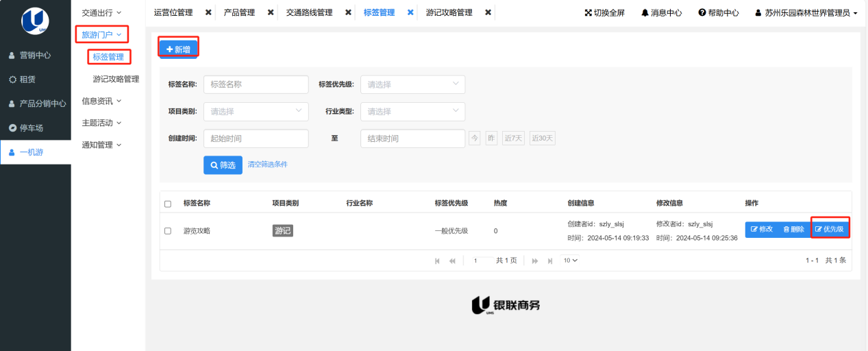The height and width of the screenshot is (351, 868).
Task: Click the 切换全屏 fullscreen icon
Action: pos(588,13)
